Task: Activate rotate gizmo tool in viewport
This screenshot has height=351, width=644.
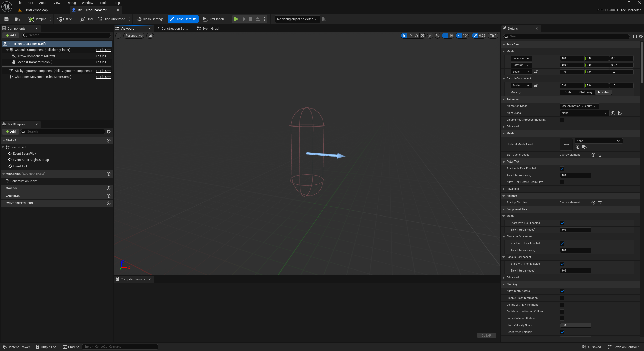Action: click(x=416, y=36)
